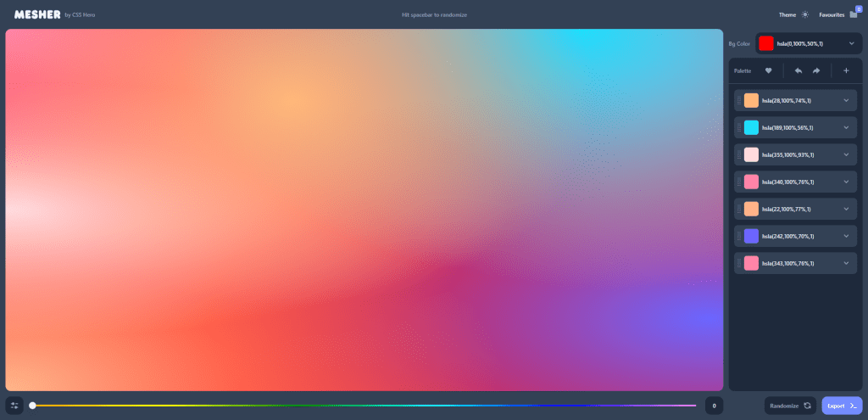
Task: Open the Favourites folder icon
Action: (853, 15)
